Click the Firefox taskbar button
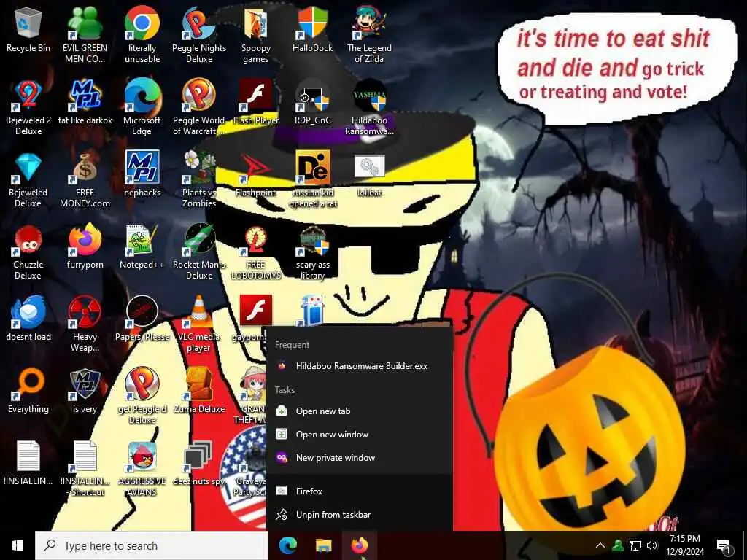This screenshot has height=560, width=747. tap(360, 545)
